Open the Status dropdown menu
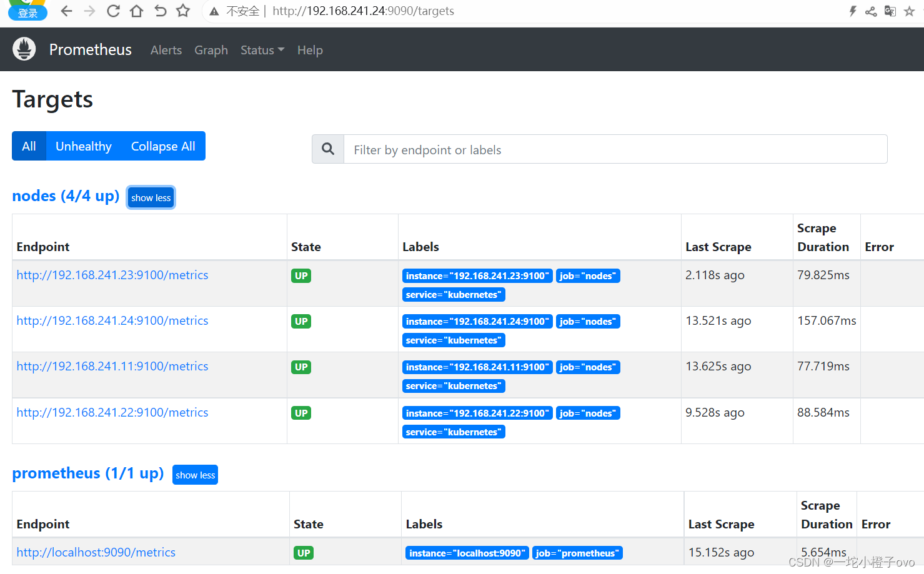The width and height of the screenshot is (924, 574). [x=262, y=50]
